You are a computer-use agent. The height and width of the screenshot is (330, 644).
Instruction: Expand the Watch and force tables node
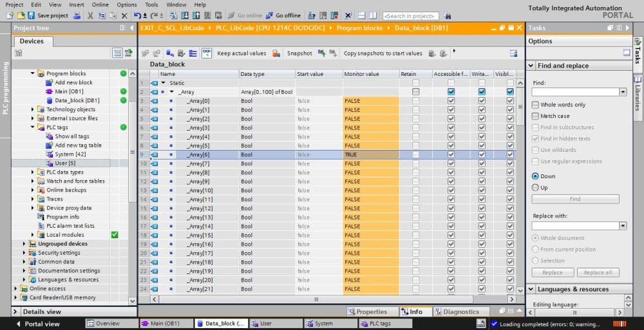coord(32,181)
